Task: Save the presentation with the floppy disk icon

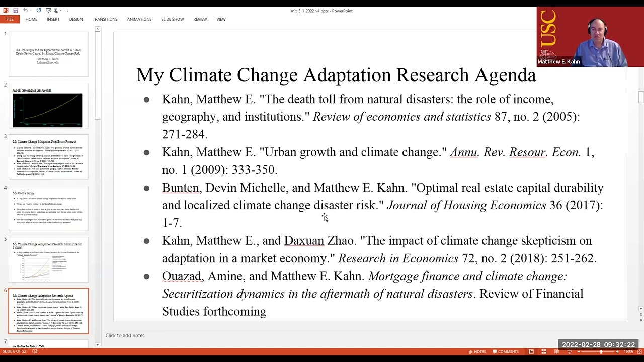Action: 16,10
